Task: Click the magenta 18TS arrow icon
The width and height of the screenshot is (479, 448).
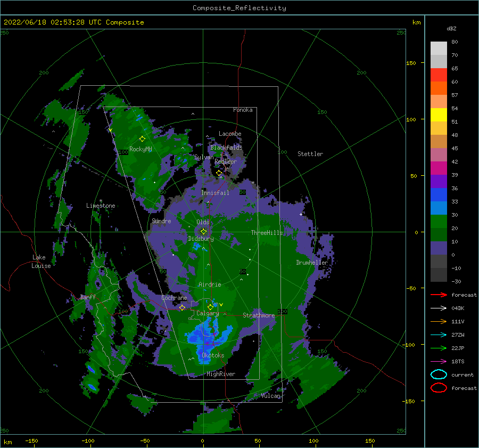Action: pyautogui.click(x=439, y=361)
